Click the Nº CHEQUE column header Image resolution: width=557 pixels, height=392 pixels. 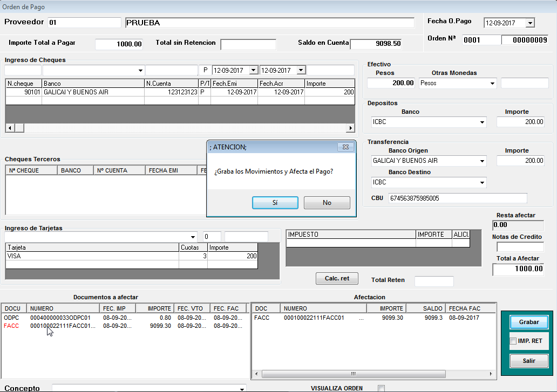pyautogui.click(x=31, y=170)
